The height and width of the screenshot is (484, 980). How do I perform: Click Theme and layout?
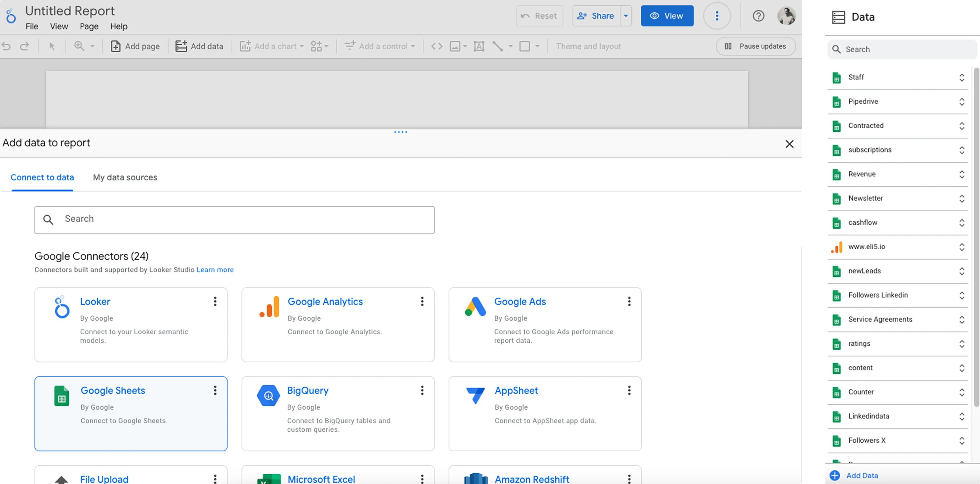tap(589, 46)
